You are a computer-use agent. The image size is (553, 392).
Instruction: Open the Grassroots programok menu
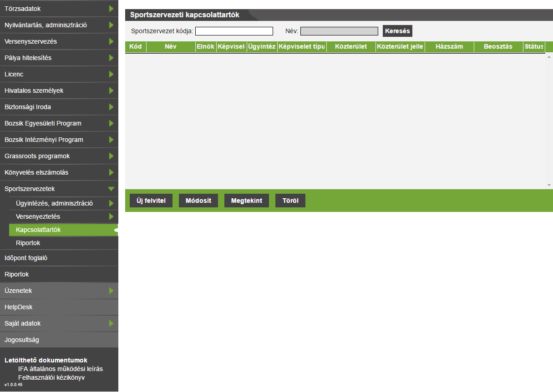click(x=59, y=156)
